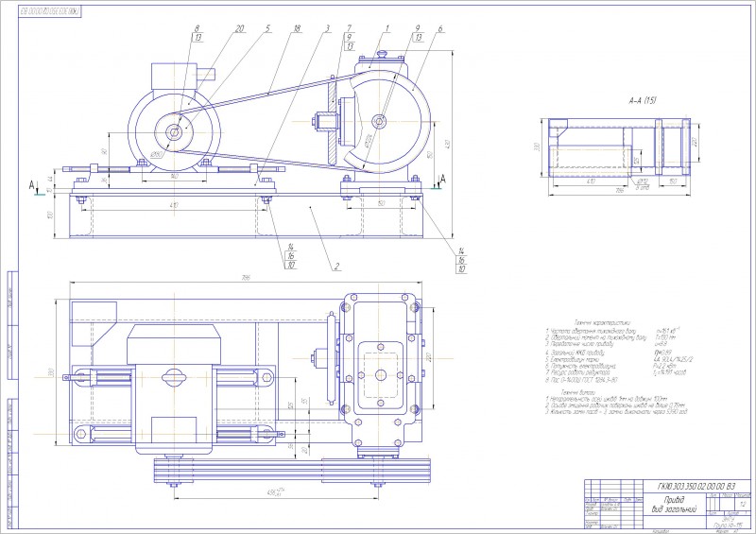The image size is (756, 534).
Task: Click the 456 belt center distance dimension
Action: [276, 493]
